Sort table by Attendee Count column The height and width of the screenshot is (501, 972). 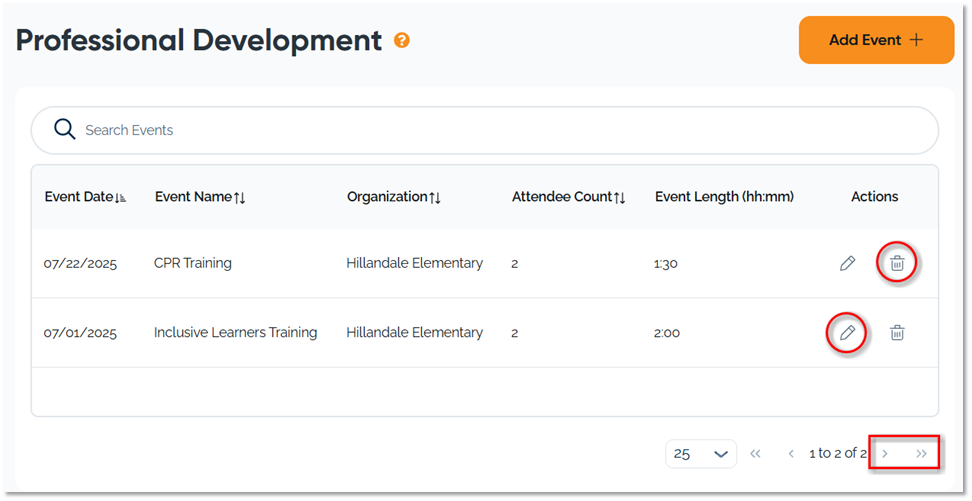(568, 197)
